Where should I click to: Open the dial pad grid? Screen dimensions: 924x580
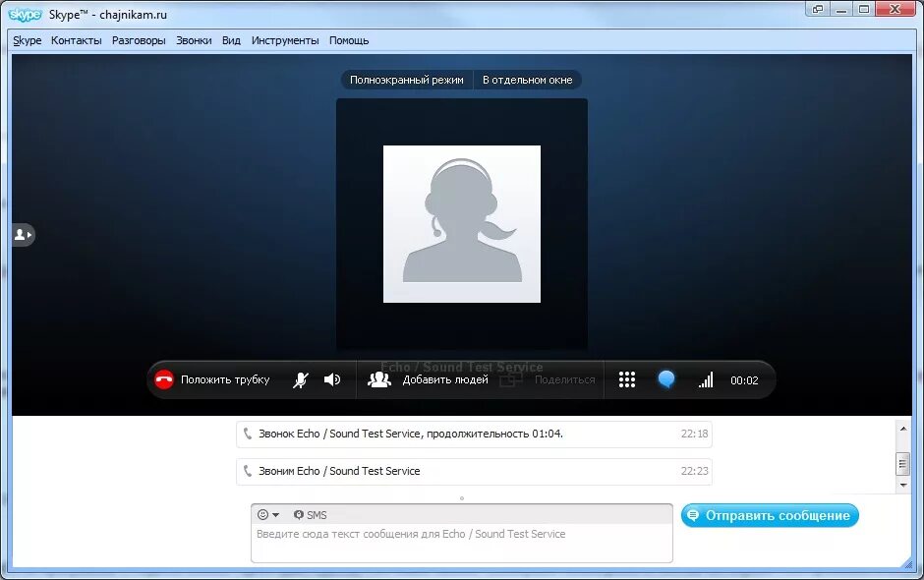coord(627,379)
